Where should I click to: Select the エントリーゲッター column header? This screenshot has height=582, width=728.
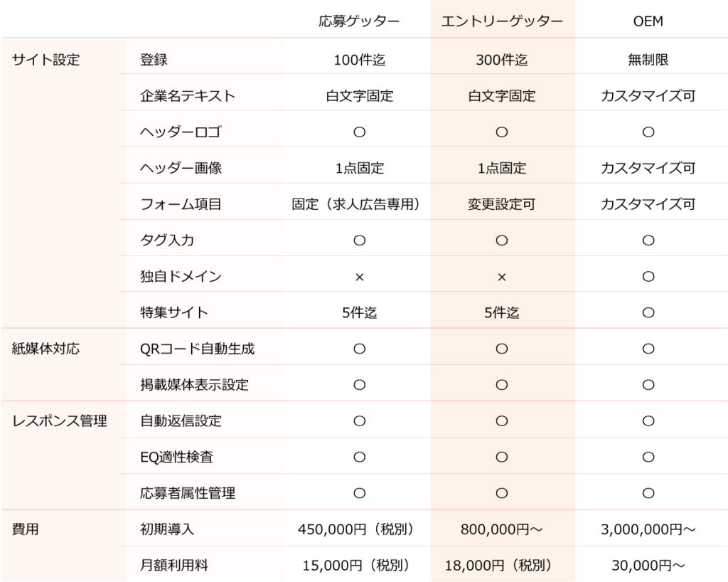[x=501, y=21]
